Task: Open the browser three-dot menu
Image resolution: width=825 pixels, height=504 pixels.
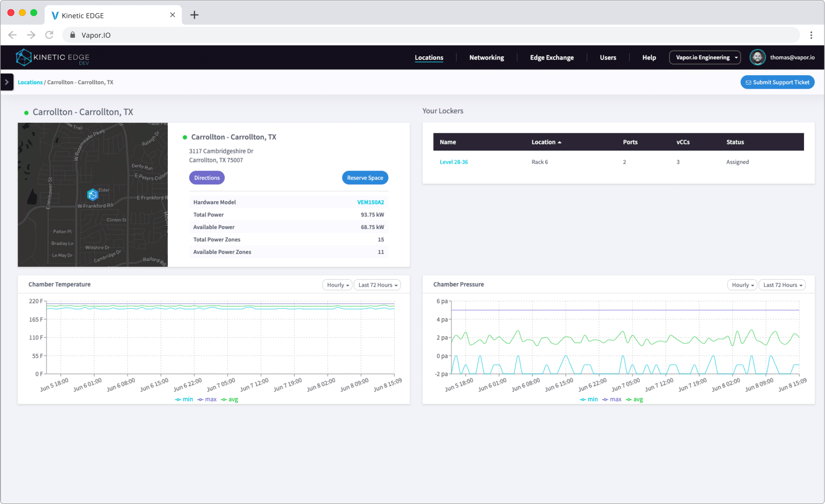Action: (x=811, y=35)
